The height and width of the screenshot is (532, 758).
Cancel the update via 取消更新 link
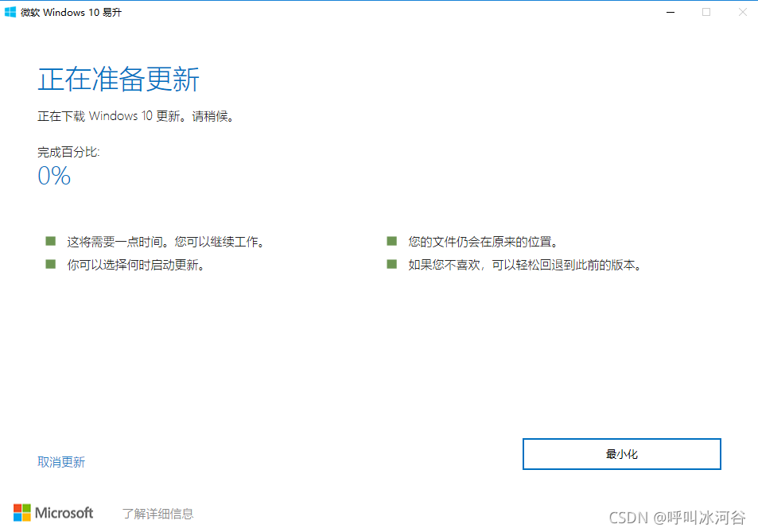coord(61,463)
